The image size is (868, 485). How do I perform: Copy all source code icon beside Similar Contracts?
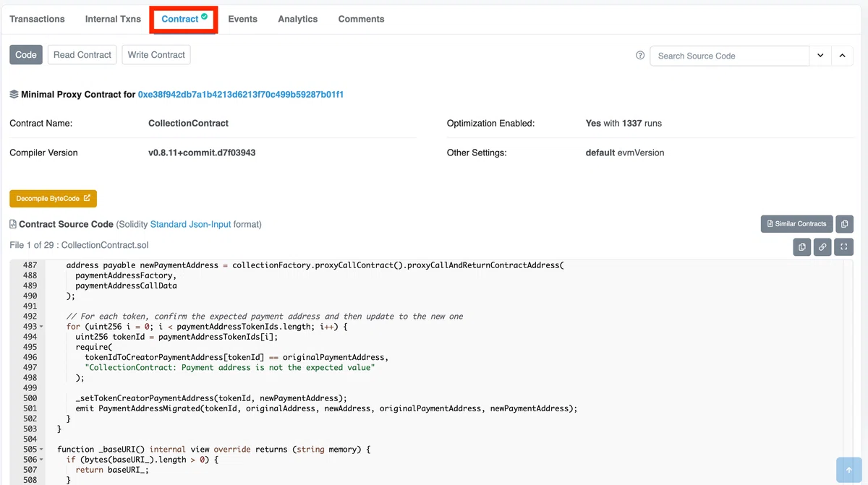(844, 224)
